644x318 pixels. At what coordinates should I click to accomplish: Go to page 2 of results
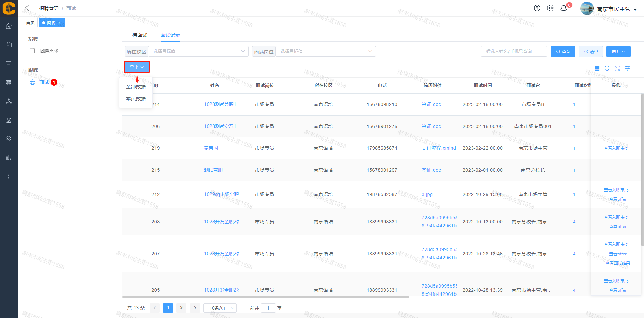pyautogui.click(x=181, y=308)
